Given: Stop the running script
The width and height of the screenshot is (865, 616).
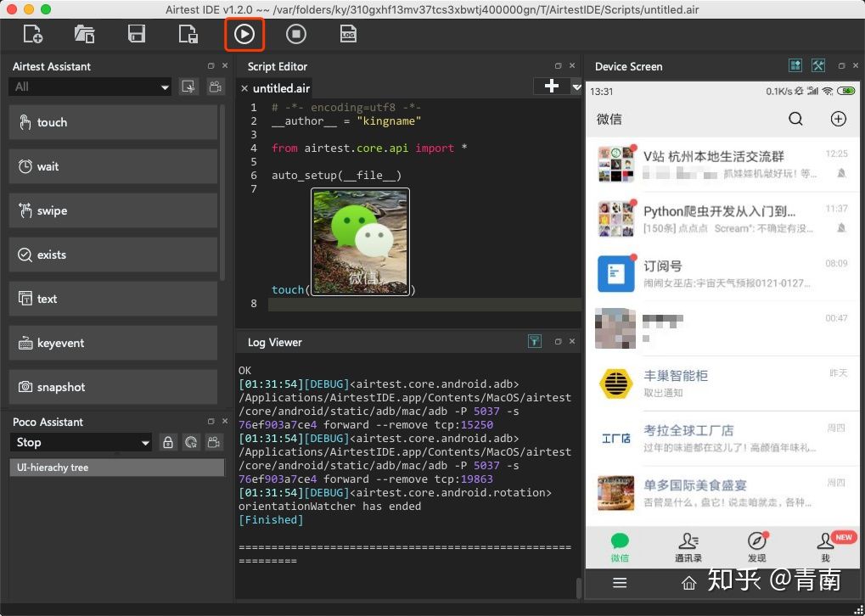Looking at the screenshot, I should pos(296,34).
